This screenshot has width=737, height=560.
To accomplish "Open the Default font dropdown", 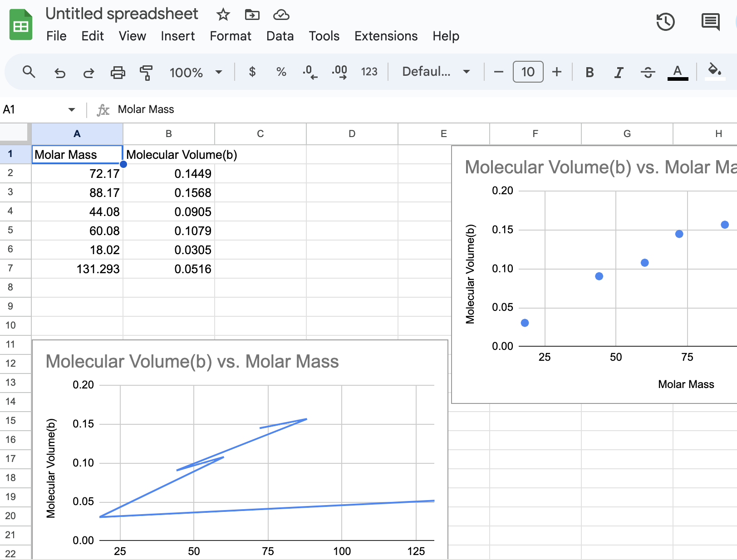I will pyautogui.click(x=436, y=72).
